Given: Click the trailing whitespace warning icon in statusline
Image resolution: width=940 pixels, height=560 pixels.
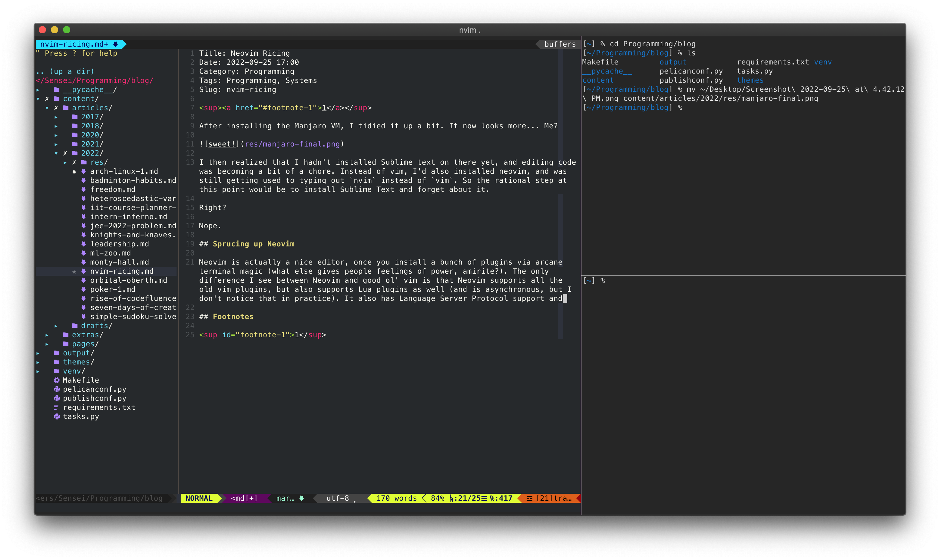Looking at the screenshot, I should click(529, 498).
